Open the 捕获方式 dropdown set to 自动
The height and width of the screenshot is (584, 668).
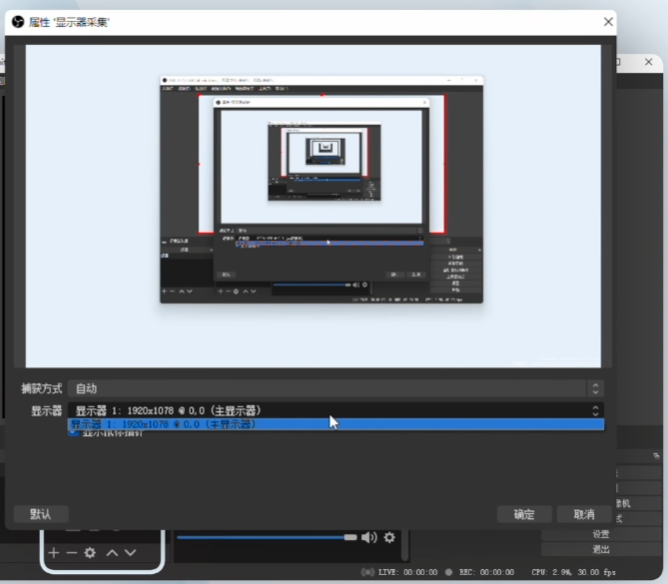click(x=336, y=388)
